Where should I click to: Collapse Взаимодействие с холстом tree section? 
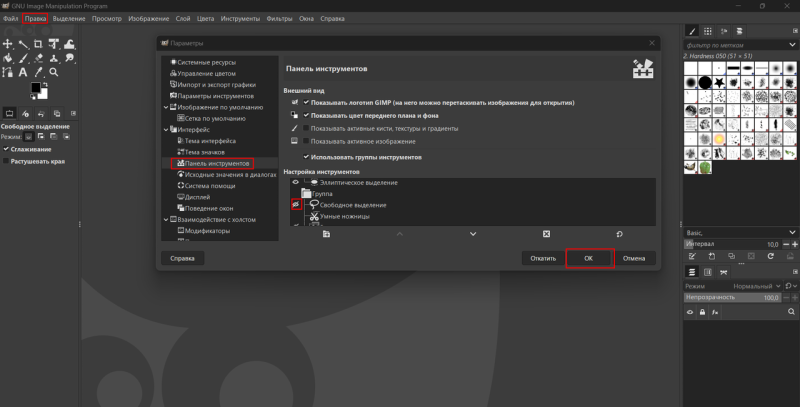[166, 219]
